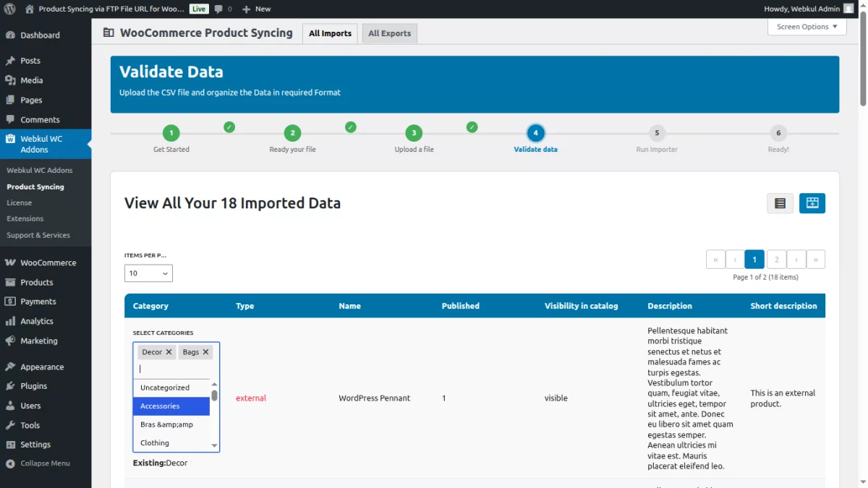The height and width of the screenshot is (488, 868).
Task: Open the items-per-page dropdown showing 10
Action: pos(148,273)
